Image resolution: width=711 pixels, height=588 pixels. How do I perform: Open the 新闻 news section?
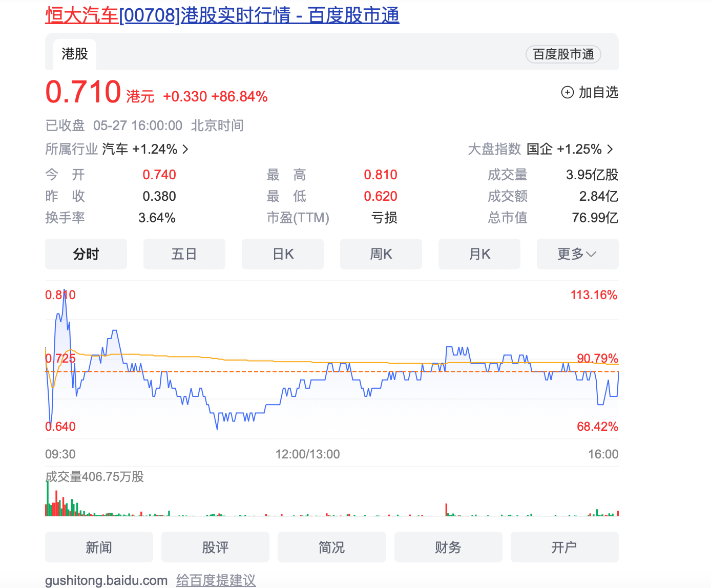(x=99, y=547)
